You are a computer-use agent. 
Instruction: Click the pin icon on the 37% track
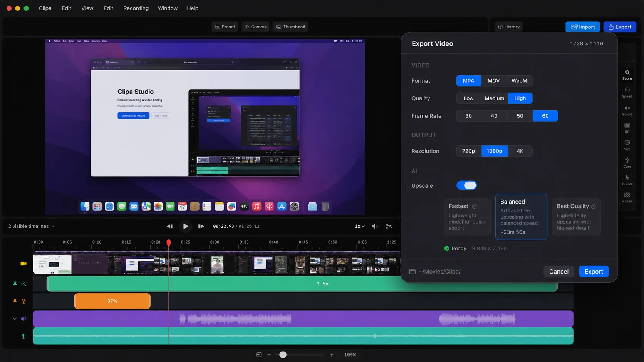[15, 301]
